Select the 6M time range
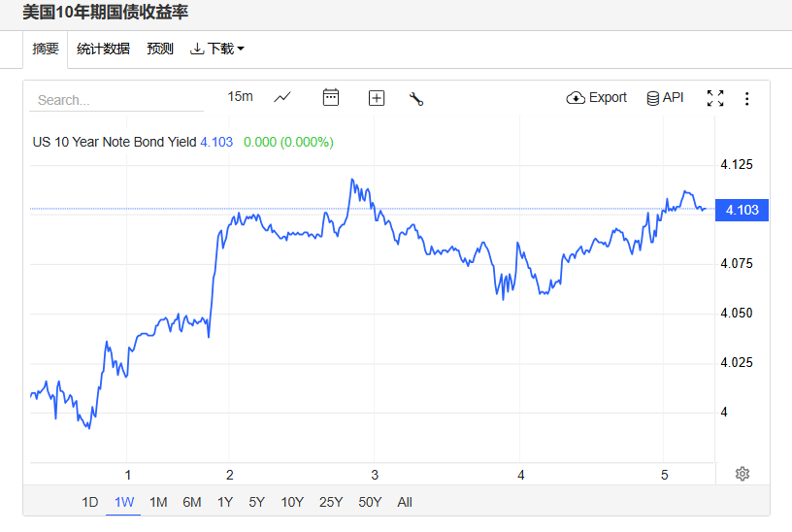Viewport: 792px width, 532px height. point(192,502)
